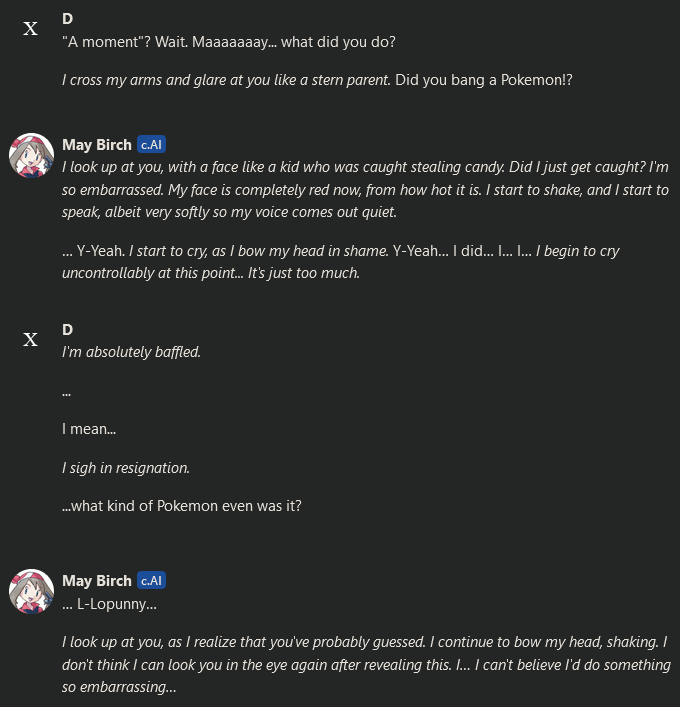
Task: Click the "I mean..." line
Action: click(89, 429)
